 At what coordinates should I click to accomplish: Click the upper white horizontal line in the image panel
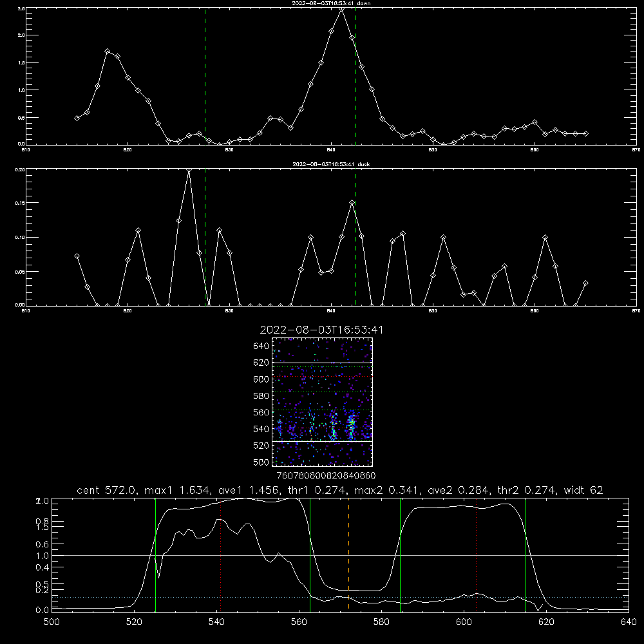point(322,363)
